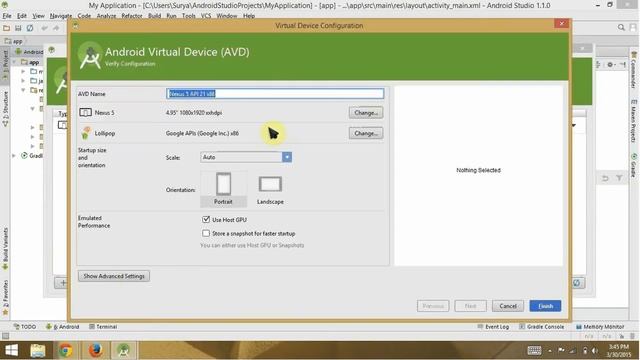The height and width of the screenshot is (360, 640).
Task: Toggle the Use Host GPU checkbox
Action: point(206,220)
